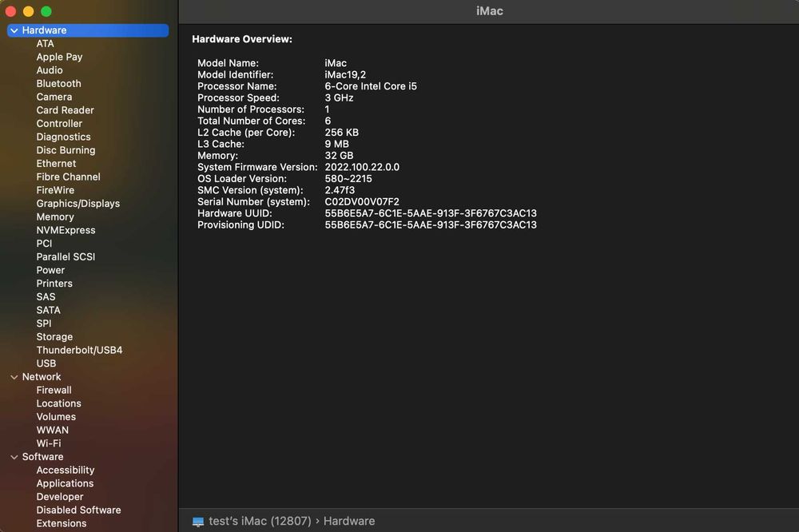799x532 pixels.
Task: Click the SMC version 2.47f3
Action: (340, 190)
